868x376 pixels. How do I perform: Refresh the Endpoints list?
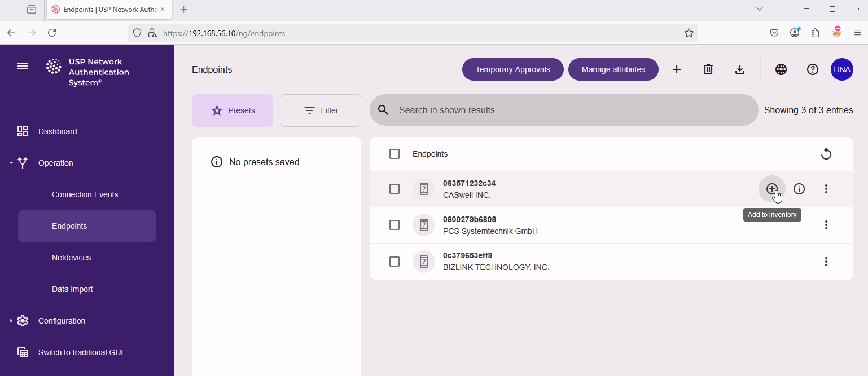tap(826, 153)
